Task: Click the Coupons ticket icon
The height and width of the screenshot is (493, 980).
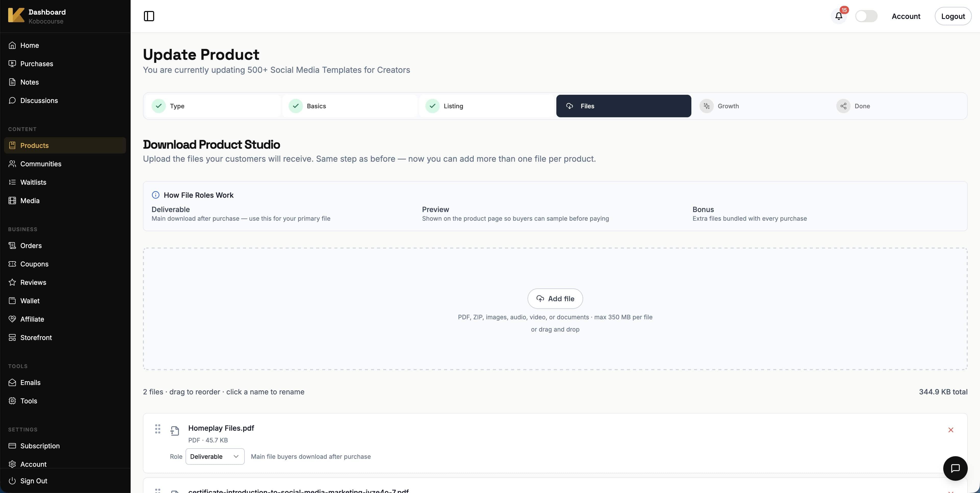Action: pos(12,264)
